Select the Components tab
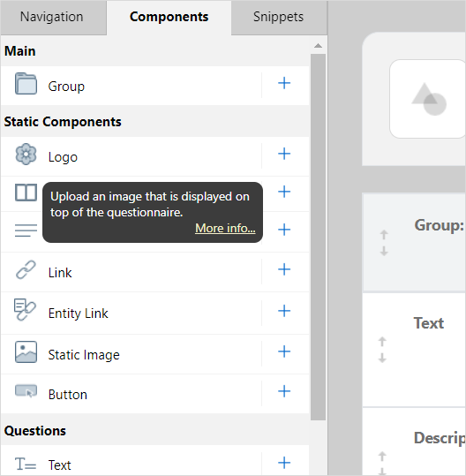Image resolution: width=466 pixels, height=476 pixels. pos(169,17)
